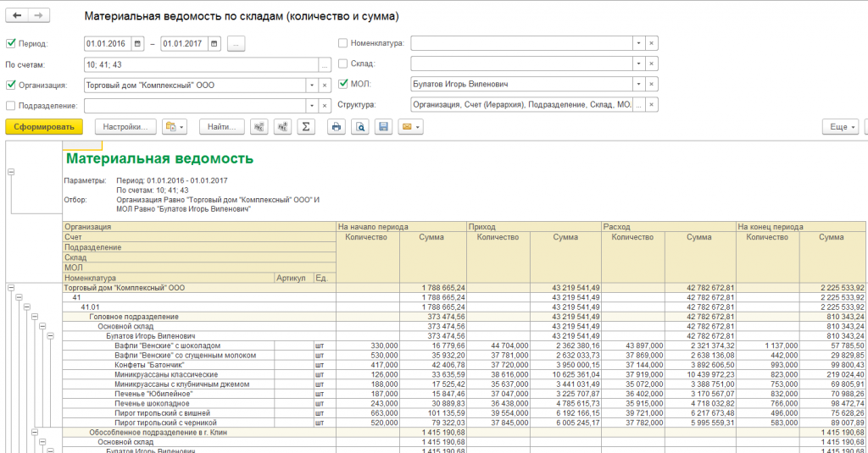The image size is (868, 453).
Task: Click expand all groups icon
Action: (x=282, y=127)
